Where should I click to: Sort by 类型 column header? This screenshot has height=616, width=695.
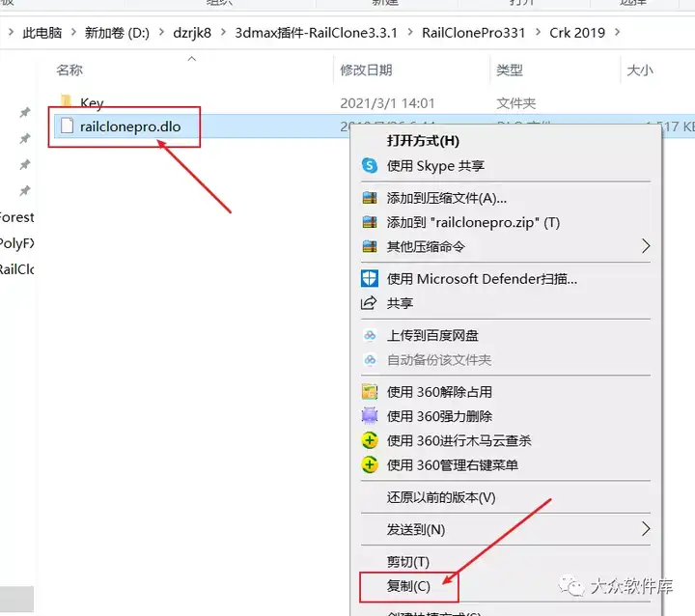pyautogui.click(x=510, y=70)
